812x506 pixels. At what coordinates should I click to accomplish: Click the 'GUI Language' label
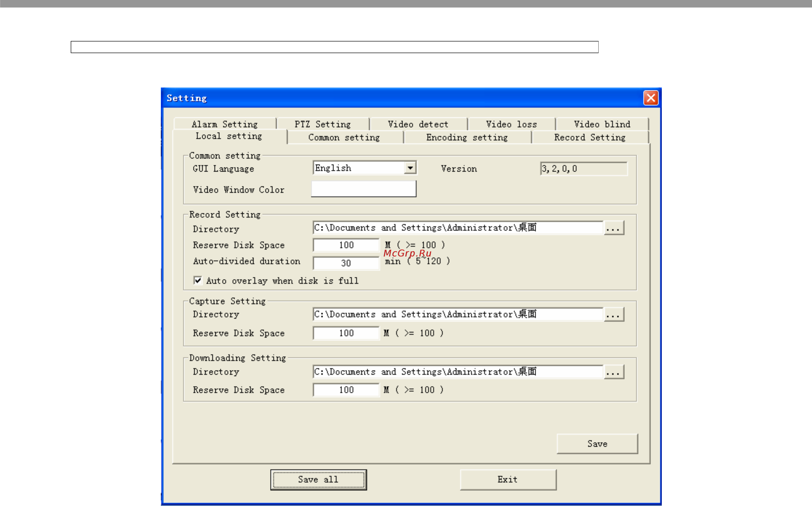(x=223, y=169)
